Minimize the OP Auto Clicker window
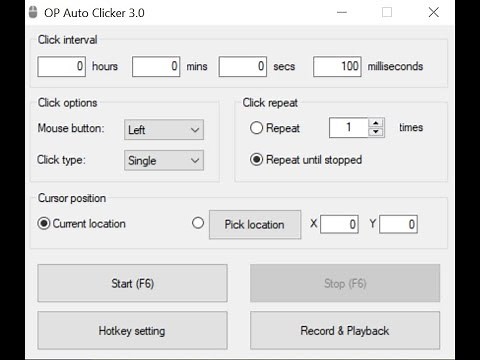Screen dimensions: 480x360 (342, 13)
